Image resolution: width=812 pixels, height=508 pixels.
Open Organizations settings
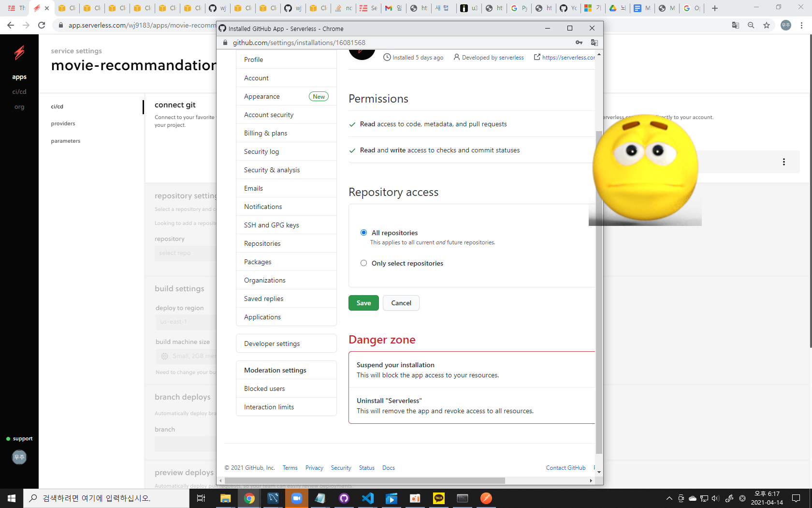tap(286, 280)
